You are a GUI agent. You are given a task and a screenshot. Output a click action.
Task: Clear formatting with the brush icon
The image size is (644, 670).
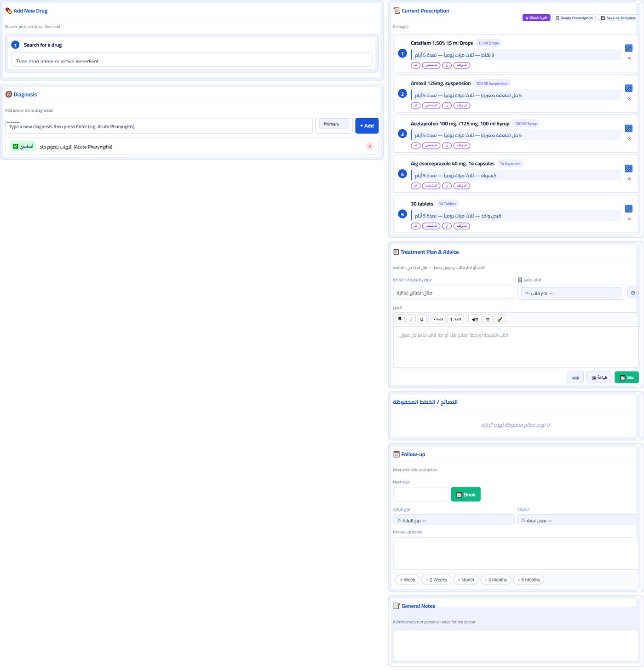[x=500, y=319]
